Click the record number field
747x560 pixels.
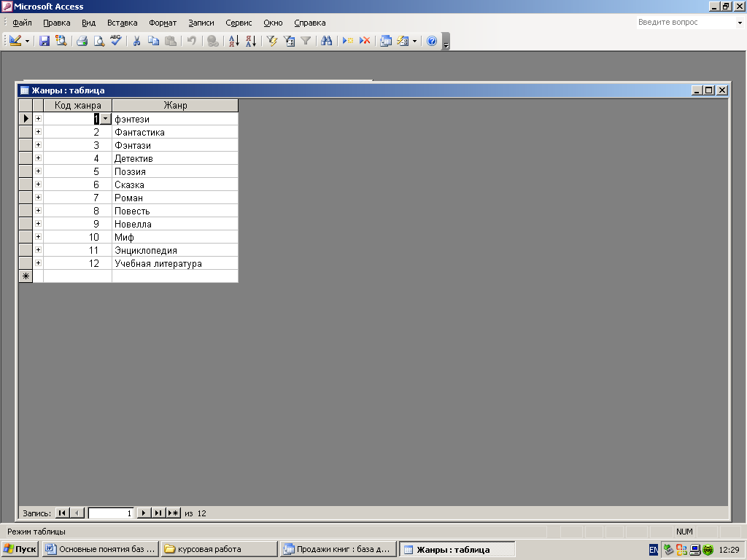tap(111, 513)
